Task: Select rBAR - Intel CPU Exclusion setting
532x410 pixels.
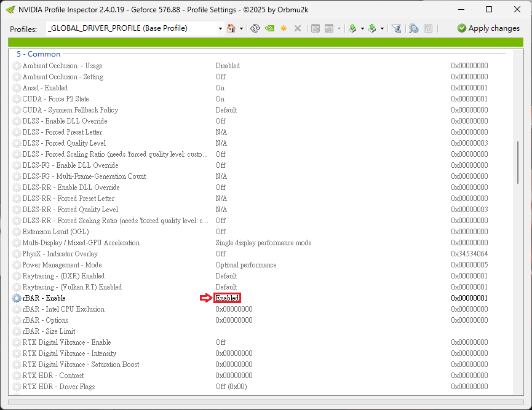Action: click(63, 309)
